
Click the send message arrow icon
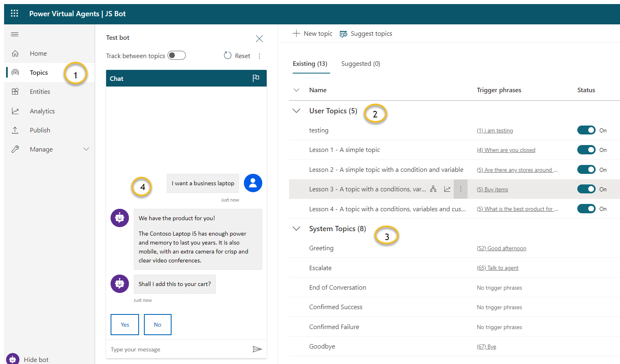[257, 349]
